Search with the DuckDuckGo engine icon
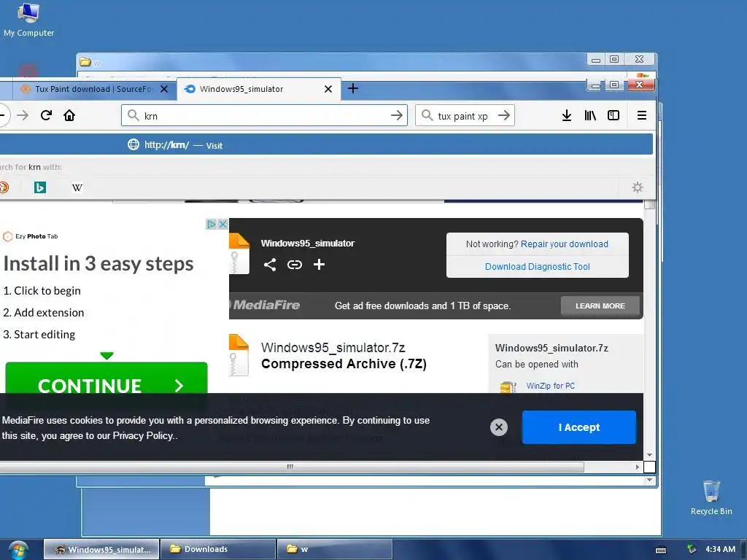This screenshot has width=747, height=560. [x=4, y=187]
